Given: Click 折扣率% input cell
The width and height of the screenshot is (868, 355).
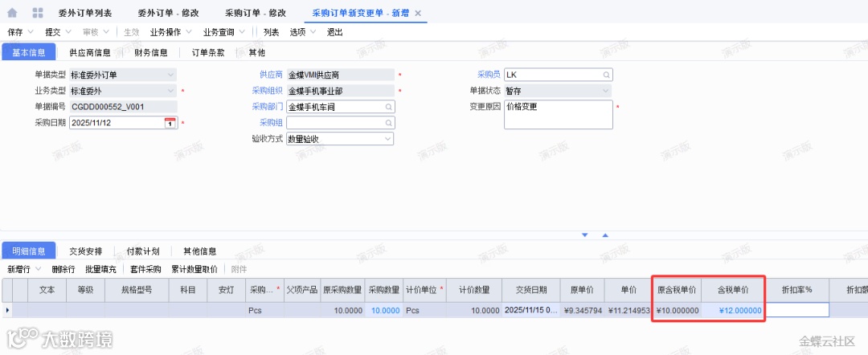Looking at the screenshot, I should [x=797, y=311].
